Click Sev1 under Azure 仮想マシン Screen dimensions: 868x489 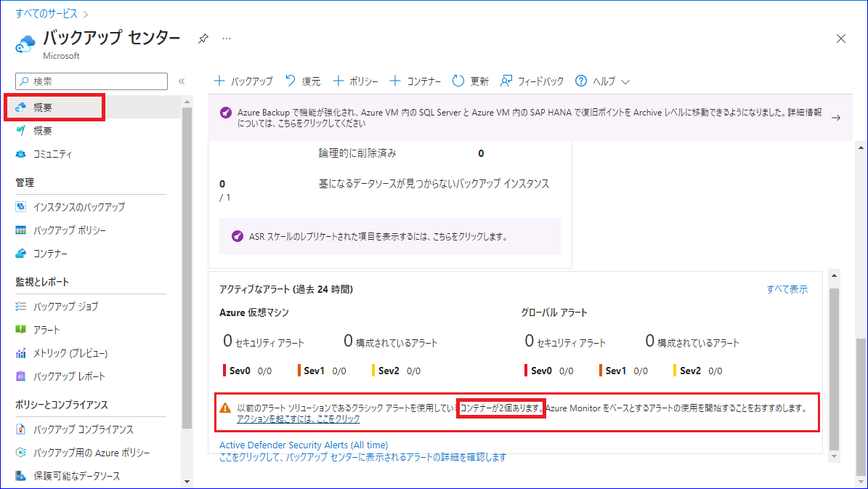[314, 371]
